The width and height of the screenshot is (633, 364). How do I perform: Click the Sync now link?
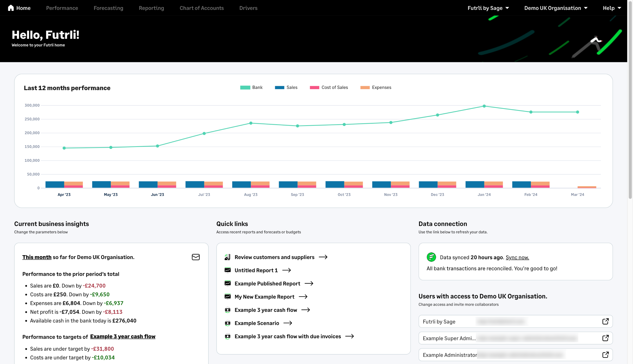pos(517,258)
